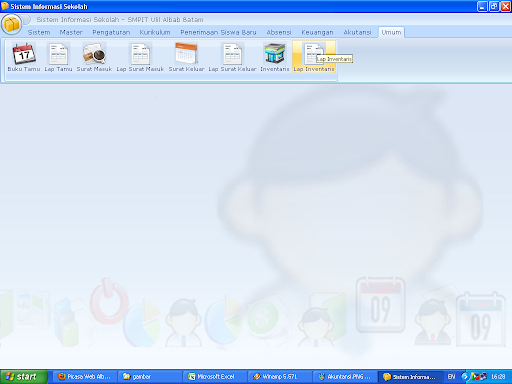512x384 pixels.
Task: Switch to Picasa Web Albums taskbar item
Action: [x=85, y=377]
